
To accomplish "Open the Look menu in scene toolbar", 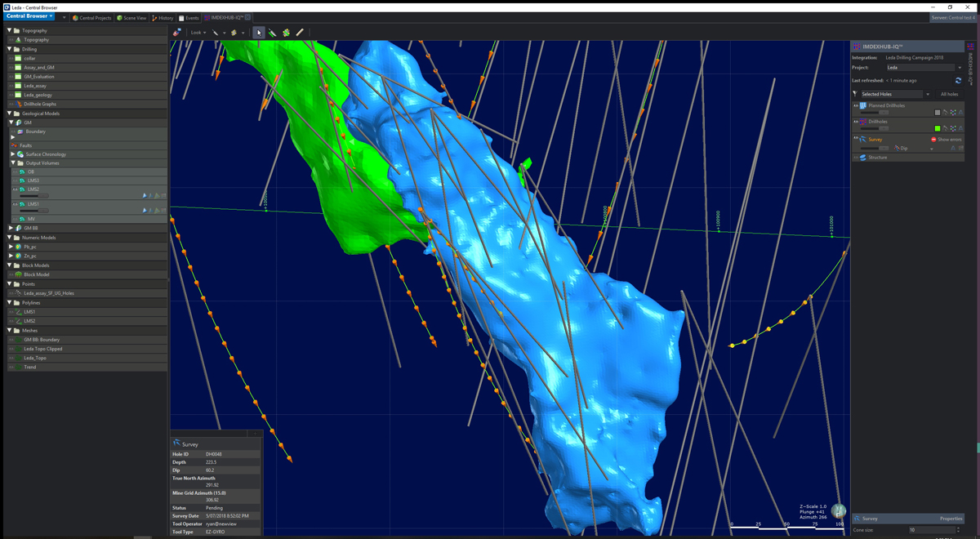I will point(198,33).
